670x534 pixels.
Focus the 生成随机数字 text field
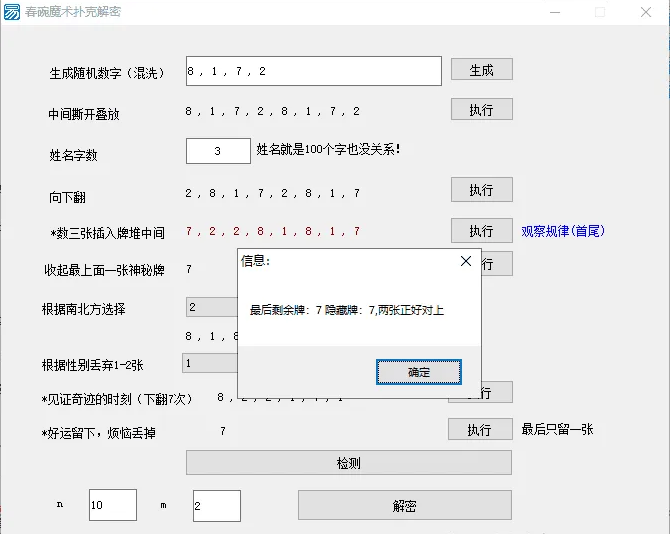[x=313, y=72]
